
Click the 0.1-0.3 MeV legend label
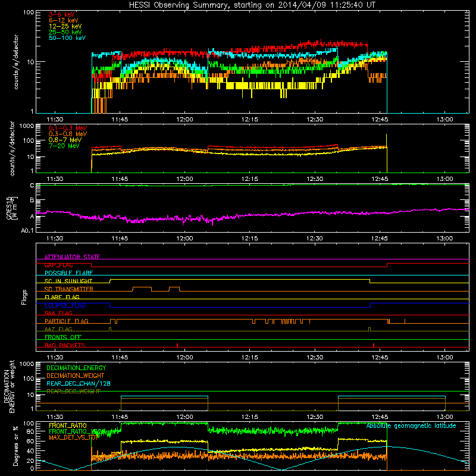coord(68,128)
